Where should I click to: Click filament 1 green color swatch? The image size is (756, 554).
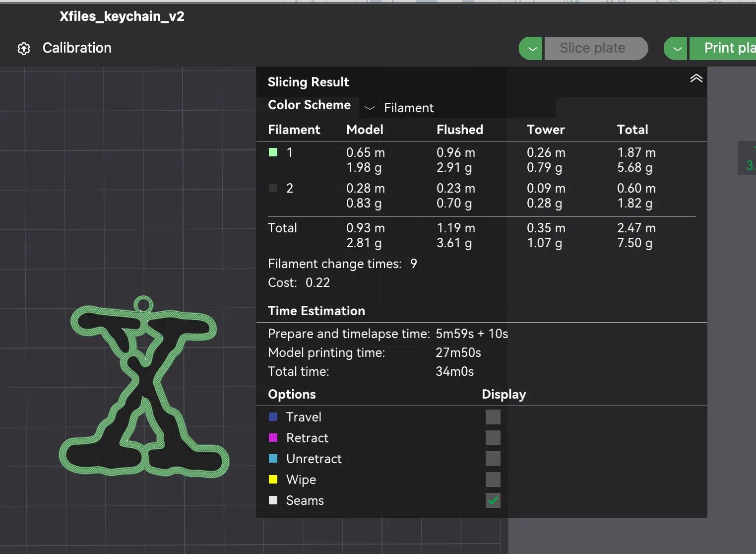coord(273,152)
